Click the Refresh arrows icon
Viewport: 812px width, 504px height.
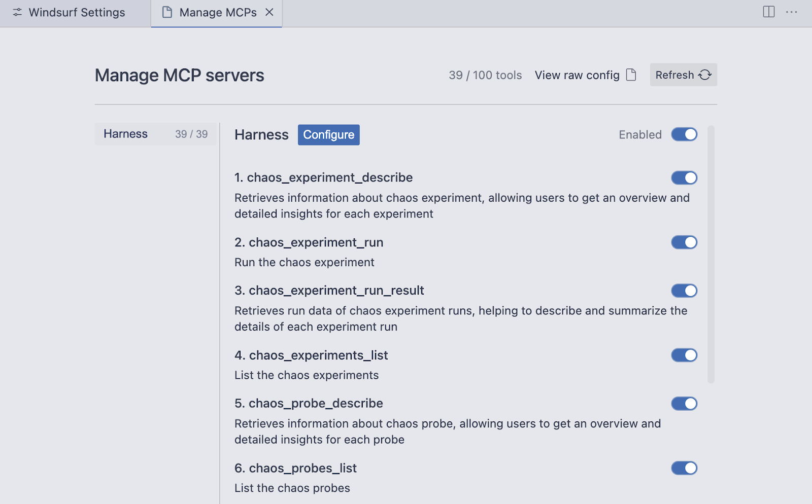tap(705, 75)
